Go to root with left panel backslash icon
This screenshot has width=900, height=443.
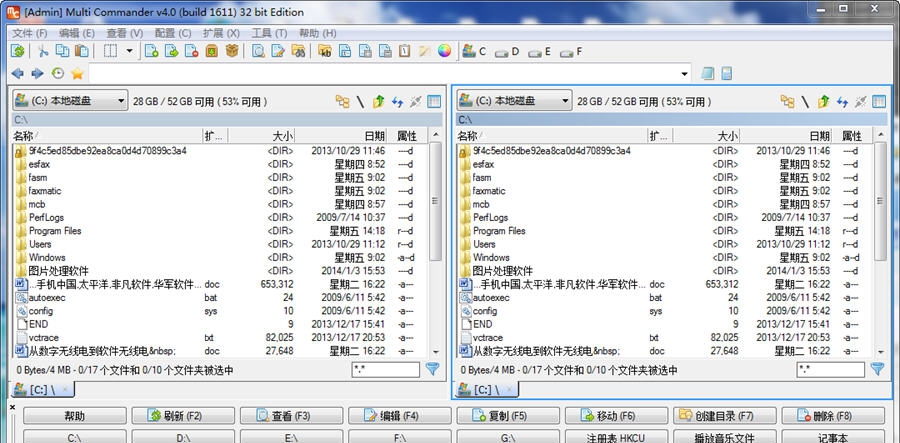[360, 102]
